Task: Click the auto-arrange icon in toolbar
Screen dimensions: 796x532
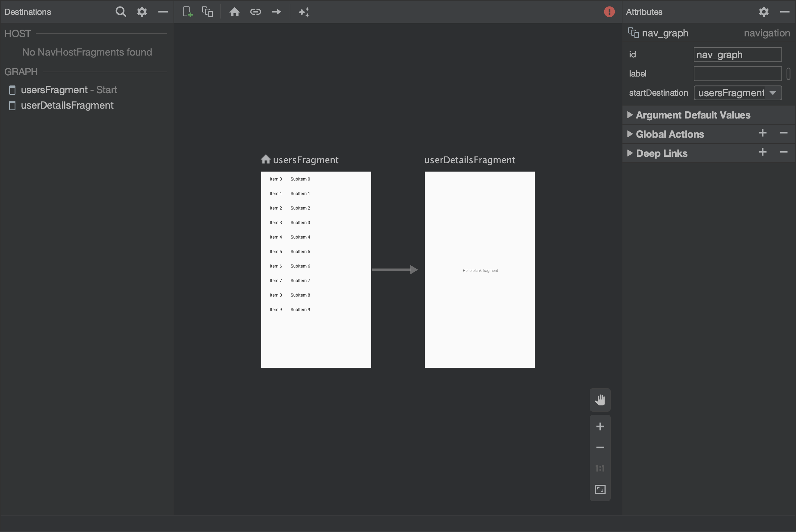Action: pos(304,12)
